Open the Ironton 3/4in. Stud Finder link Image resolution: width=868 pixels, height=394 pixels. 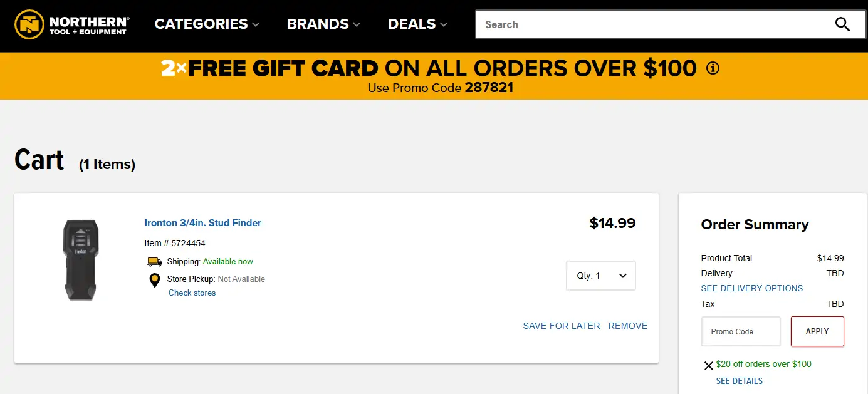[203, 223]
